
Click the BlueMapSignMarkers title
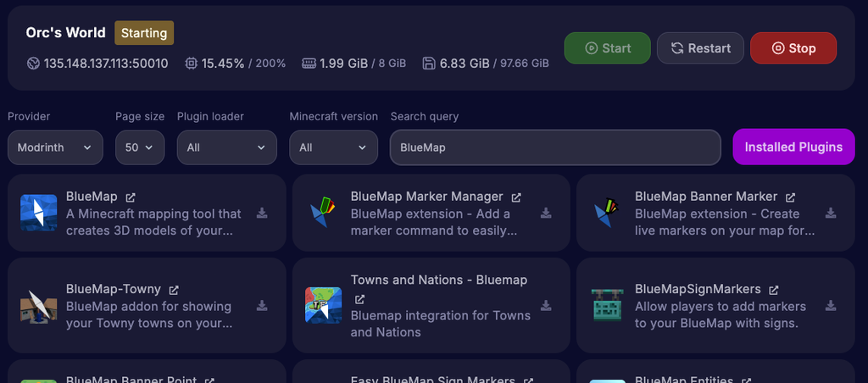pyautogui.click(x=698, y=289)
